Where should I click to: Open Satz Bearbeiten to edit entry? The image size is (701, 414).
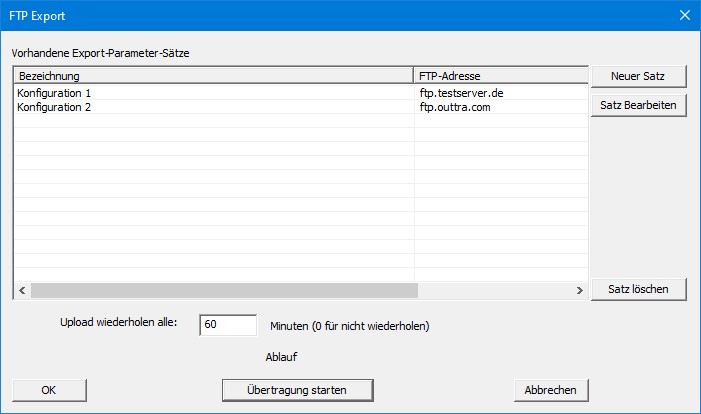(638, 106)
